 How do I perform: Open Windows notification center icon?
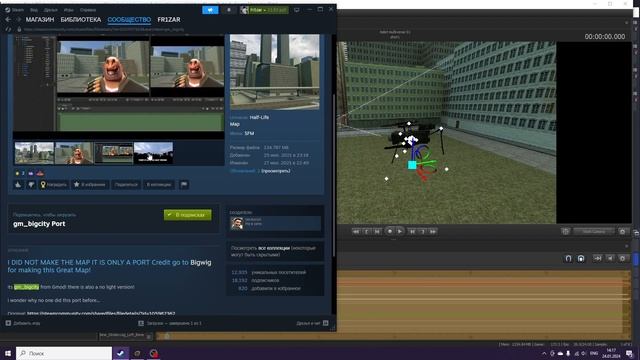(x=629, y=353)
